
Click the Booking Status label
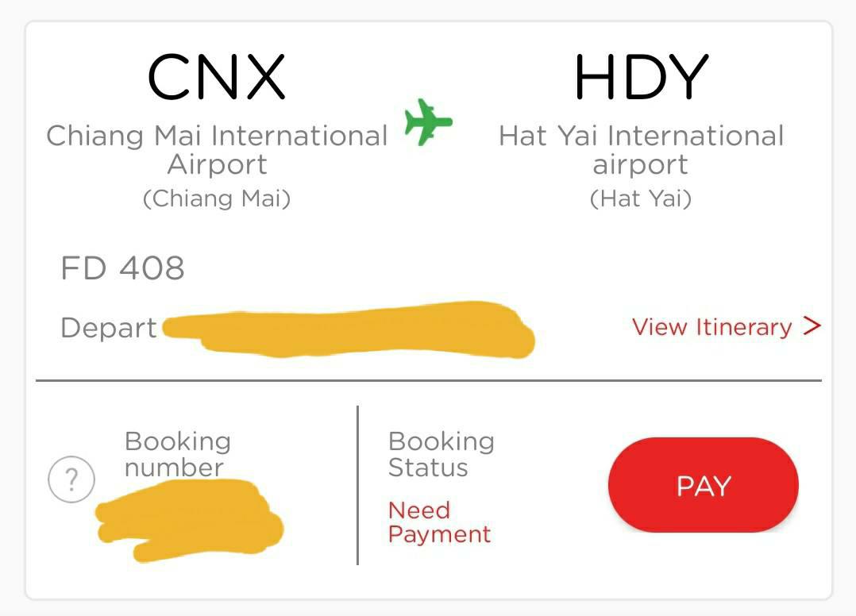click(441, 454)
